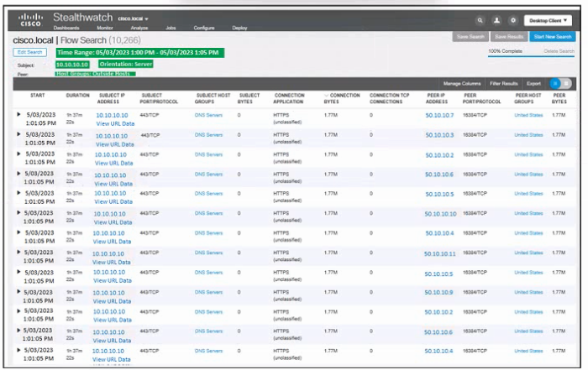The height and width of the screenshot is (370, 588).
Task: Open the settings gear icon
Action: coord(513,19)
